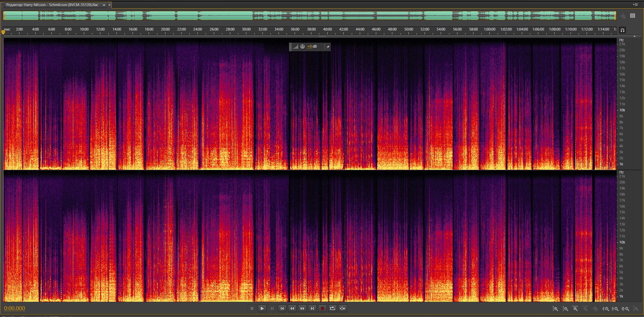
Task: Click the red Record button
Action: click(x=322, y=309)
